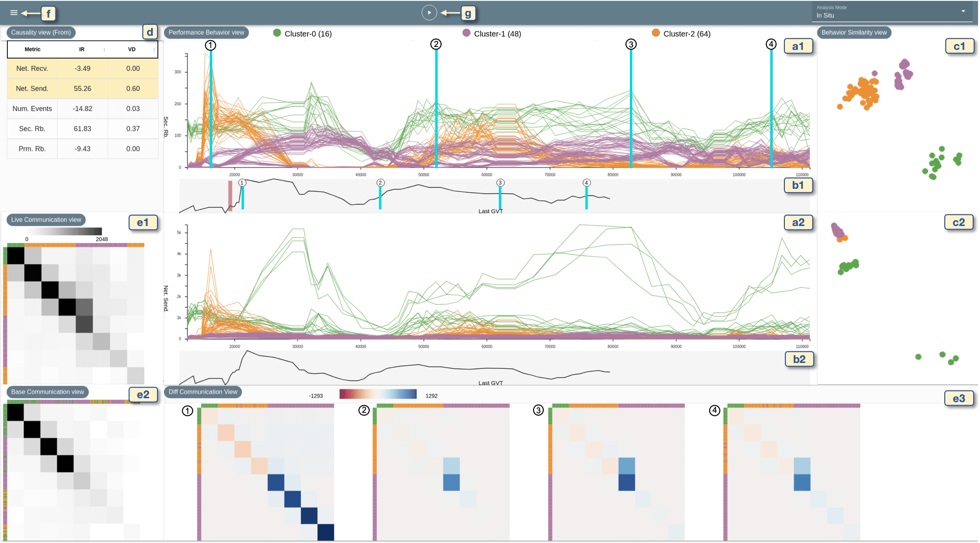Screen dimensions: 980x543
Task: Toggle Cluster-1 purple legend dot
Action: [x=466, y=33]
